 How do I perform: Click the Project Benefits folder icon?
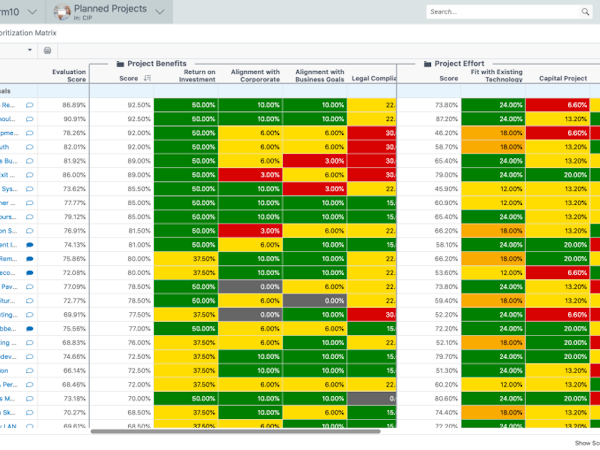[x=120, y=64]
